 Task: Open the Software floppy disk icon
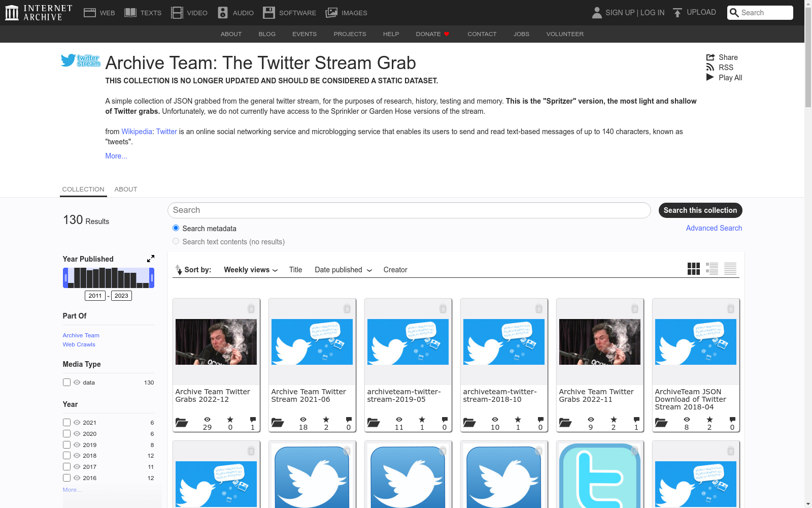tap(269, 13)
